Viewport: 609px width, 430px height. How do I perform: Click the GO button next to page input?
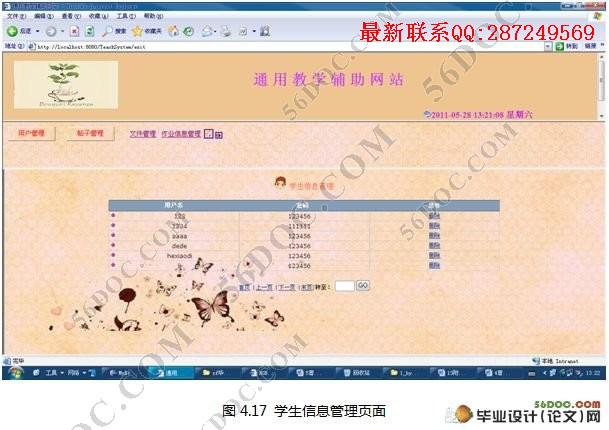tap(363, 286)
